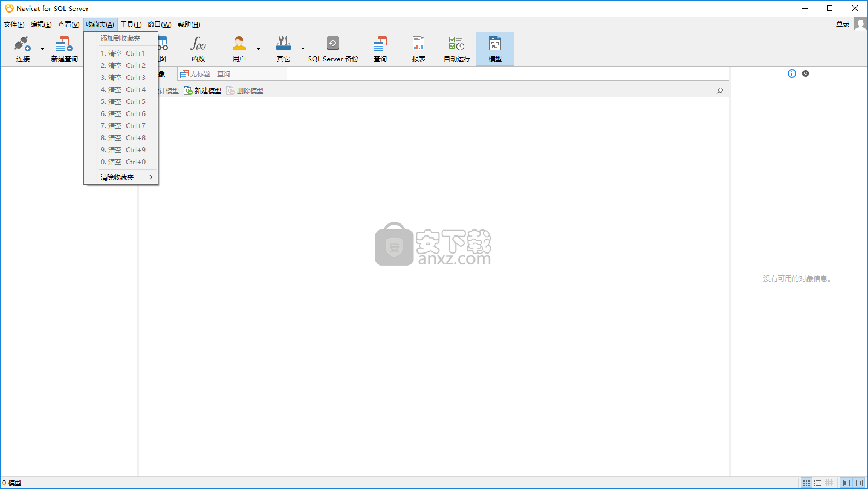Expand the 其它 dropdown arrow

(x=303, y=49)
